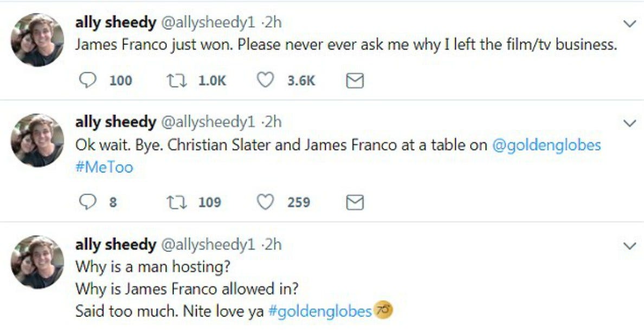Open the #goldenglobes hashtag in third tweet

coord(320,312)
